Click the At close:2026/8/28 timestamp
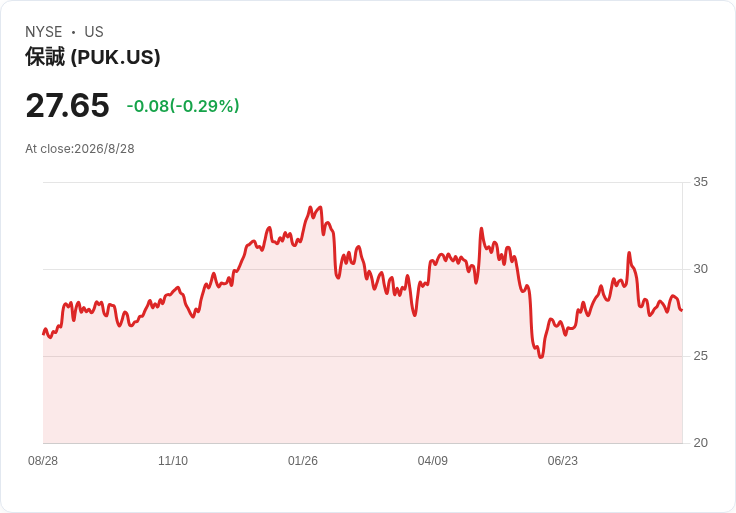 point(80,149)
